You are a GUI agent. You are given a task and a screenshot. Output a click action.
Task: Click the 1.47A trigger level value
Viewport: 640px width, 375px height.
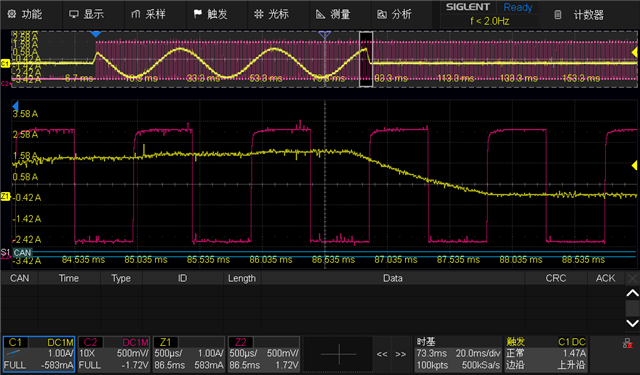coord(574,353)
